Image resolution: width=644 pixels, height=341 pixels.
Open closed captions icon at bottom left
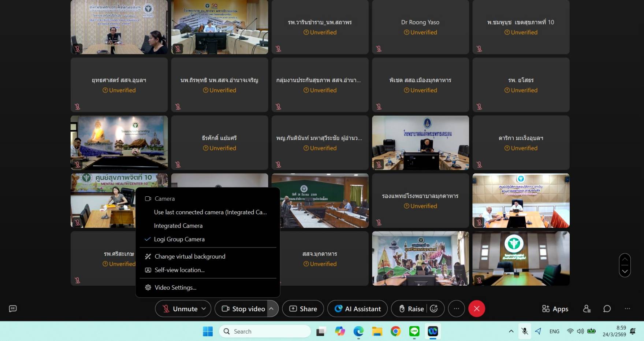coord(13,309)
